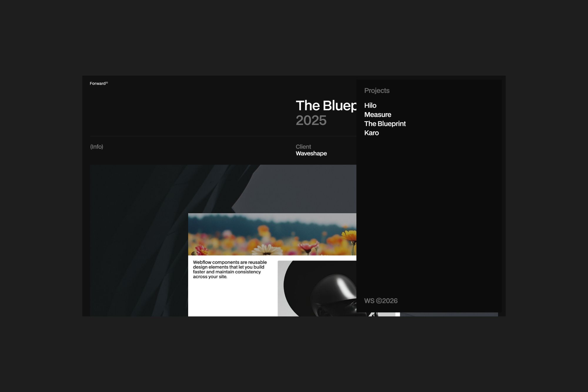Open the Hilo project
This screenshot has width=588, height=392.
coord(370,105)
